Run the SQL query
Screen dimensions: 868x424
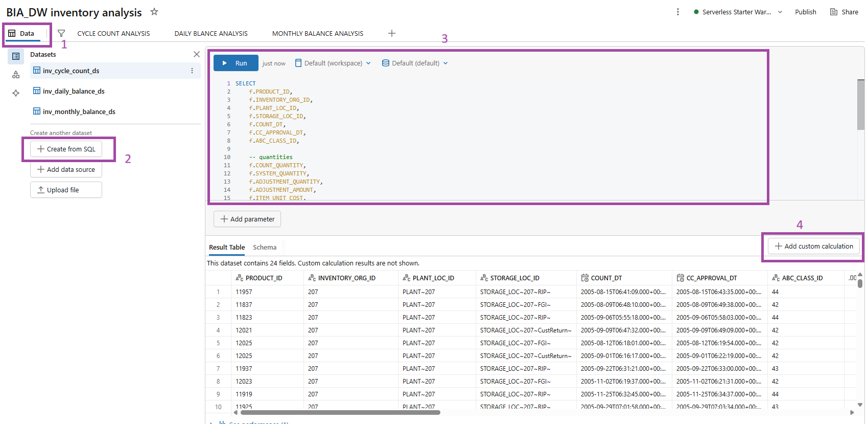[236, 63]
